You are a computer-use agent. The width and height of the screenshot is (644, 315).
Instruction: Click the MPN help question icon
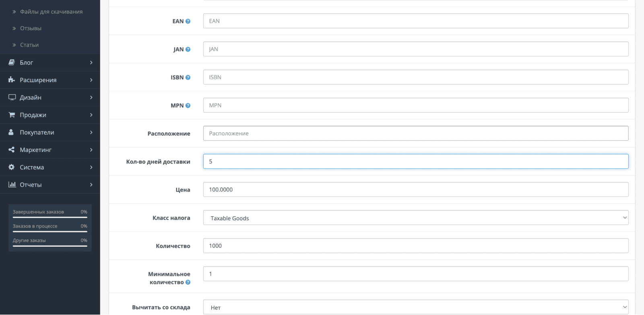(188, 106)
